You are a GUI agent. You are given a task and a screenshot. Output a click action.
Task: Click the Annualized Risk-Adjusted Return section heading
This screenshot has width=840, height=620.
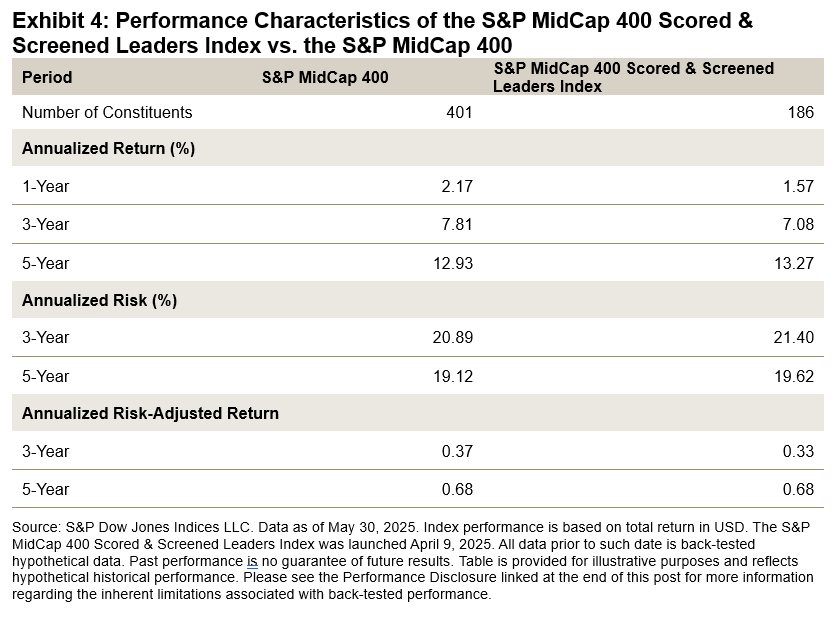pyautogui.click(x=150, y=413)
